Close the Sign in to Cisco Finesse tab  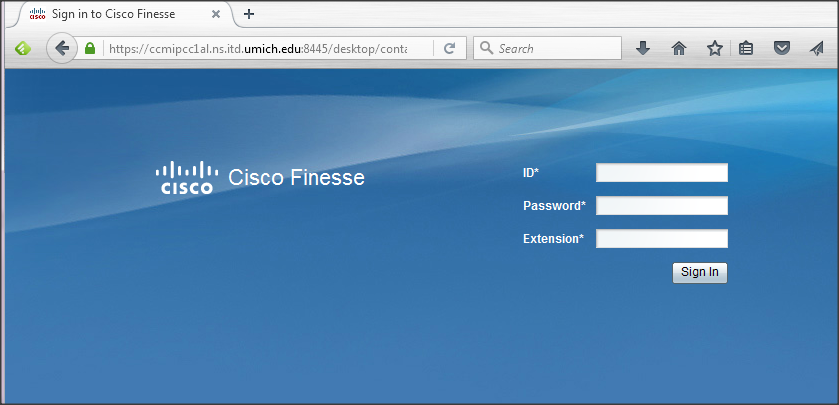pyautogui.click(x=216, y=14)
